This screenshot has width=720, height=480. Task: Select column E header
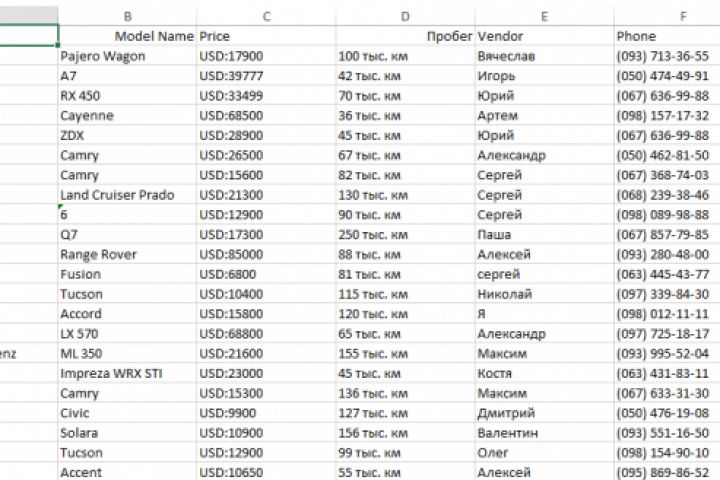[x=543, y=16]
